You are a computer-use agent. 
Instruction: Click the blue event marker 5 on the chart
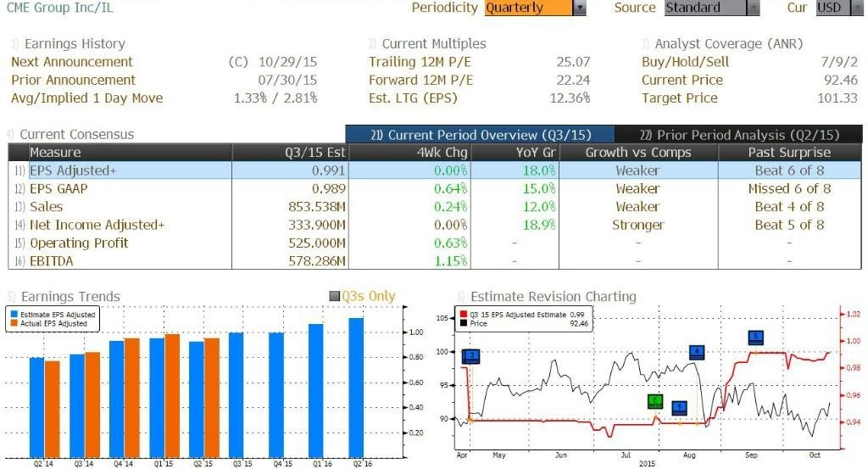pyautogui.click(x=756, y=337)
